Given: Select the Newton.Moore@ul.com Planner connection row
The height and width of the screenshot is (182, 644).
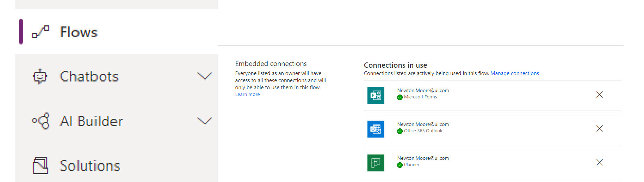Looking at the screenshot, I should click(x=492, y=163).
